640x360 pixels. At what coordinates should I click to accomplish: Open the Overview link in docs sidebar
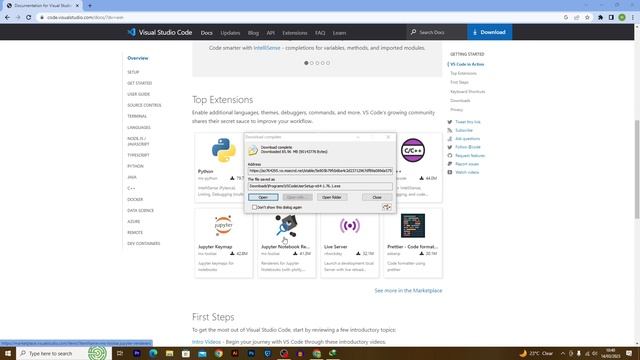138,58
